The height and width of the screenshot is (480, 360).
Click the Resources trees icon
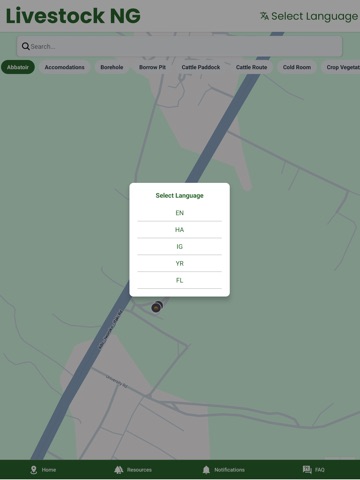119,470
